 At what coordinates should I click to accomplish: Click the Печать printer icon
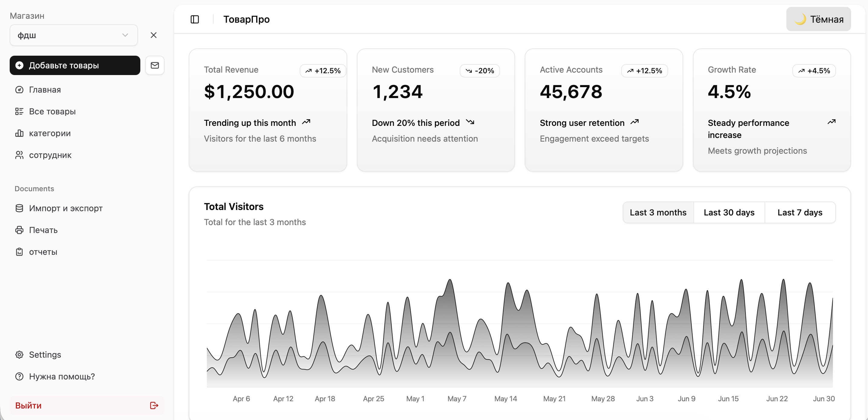(19, 230)
